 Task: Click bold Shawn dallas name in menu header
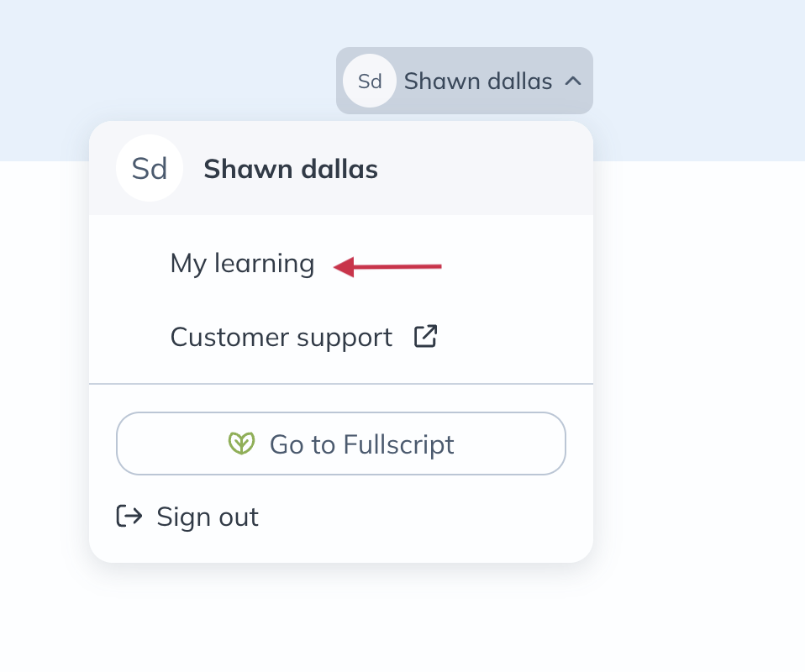click(291, 170)
